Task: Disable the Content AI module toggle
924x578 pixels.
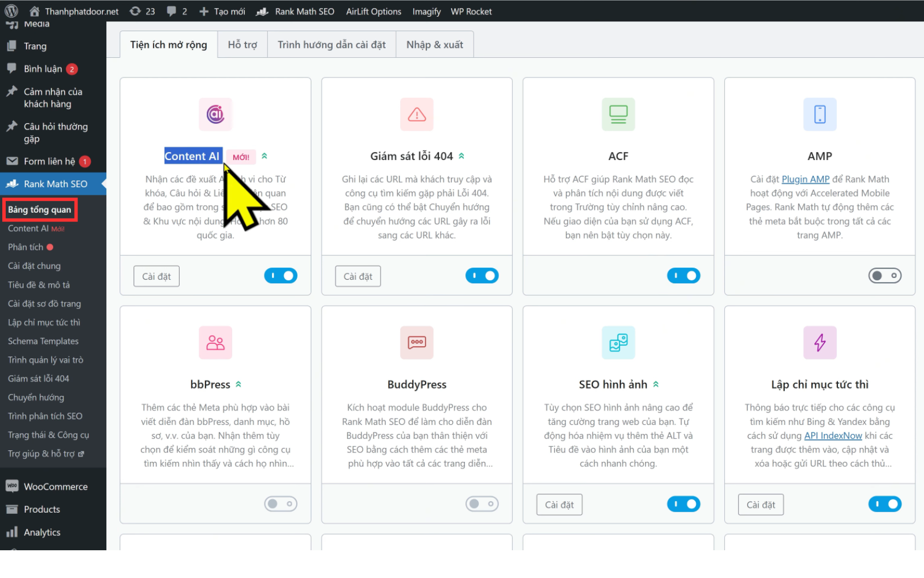Action: [281, 276]
